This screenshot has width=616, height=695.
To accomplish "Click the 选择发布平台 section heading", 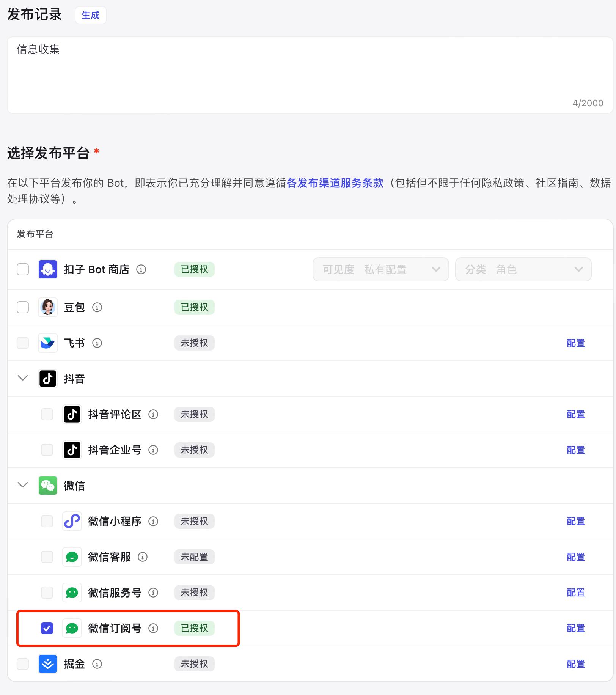I will [48, 153].
